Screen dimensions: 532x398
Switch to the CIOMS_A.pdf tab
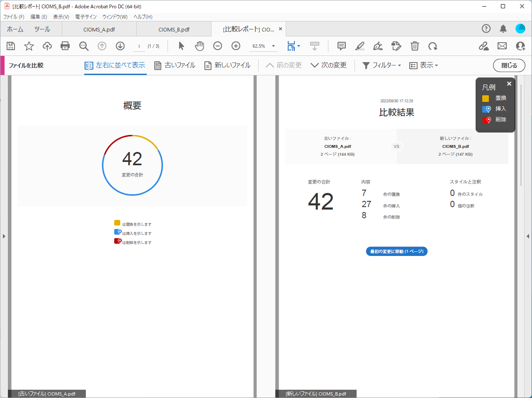[x=99, y=29]
